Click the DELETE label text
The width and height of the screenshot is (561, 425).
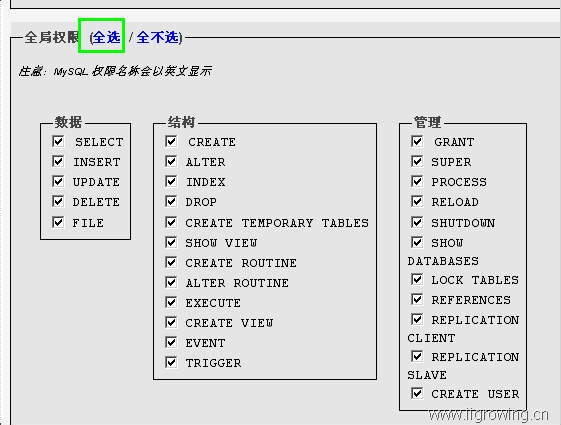[96, 202]
